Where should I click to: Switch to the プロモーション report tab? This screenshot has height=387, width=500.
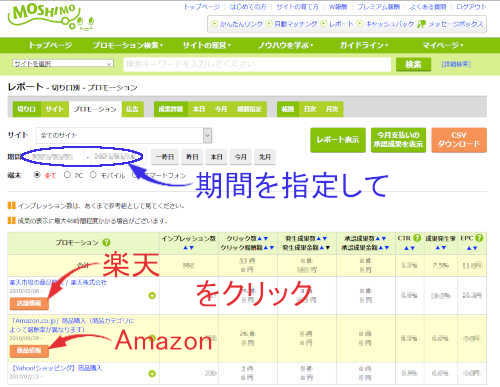(x=95, y=109)
